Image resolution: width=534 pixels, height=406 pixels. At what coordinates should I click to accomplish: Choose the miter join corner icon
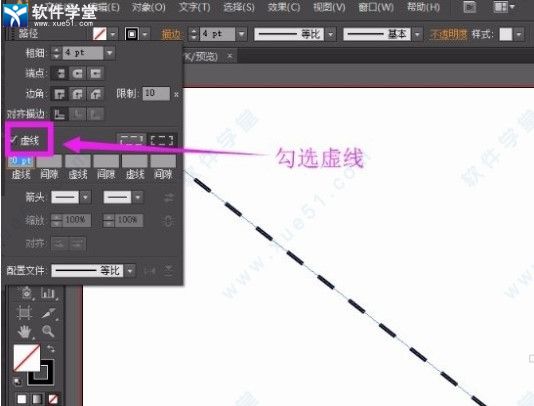click(x=60, y=94)
